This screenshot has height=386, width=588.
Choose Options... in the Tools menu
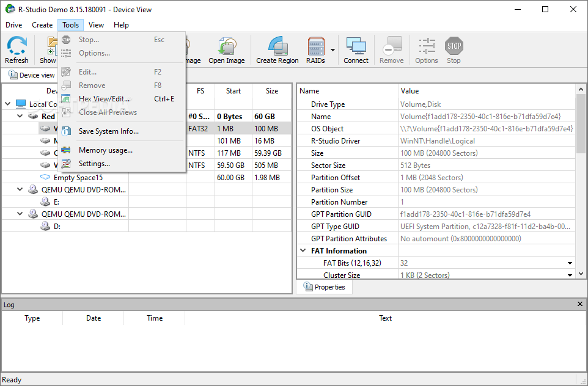122,53
